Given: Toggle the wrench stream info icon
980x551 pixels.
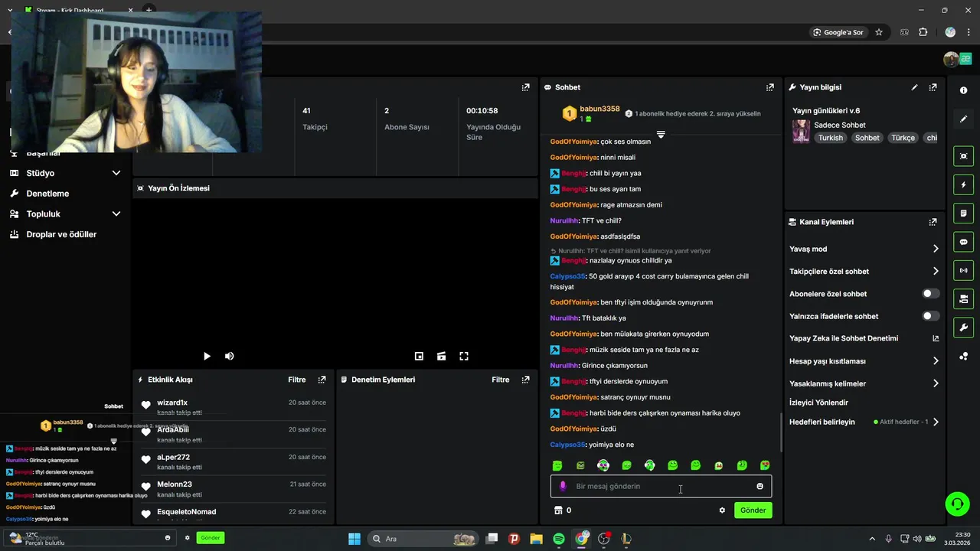Looking at the screenshot, I should tap(963, 328).
